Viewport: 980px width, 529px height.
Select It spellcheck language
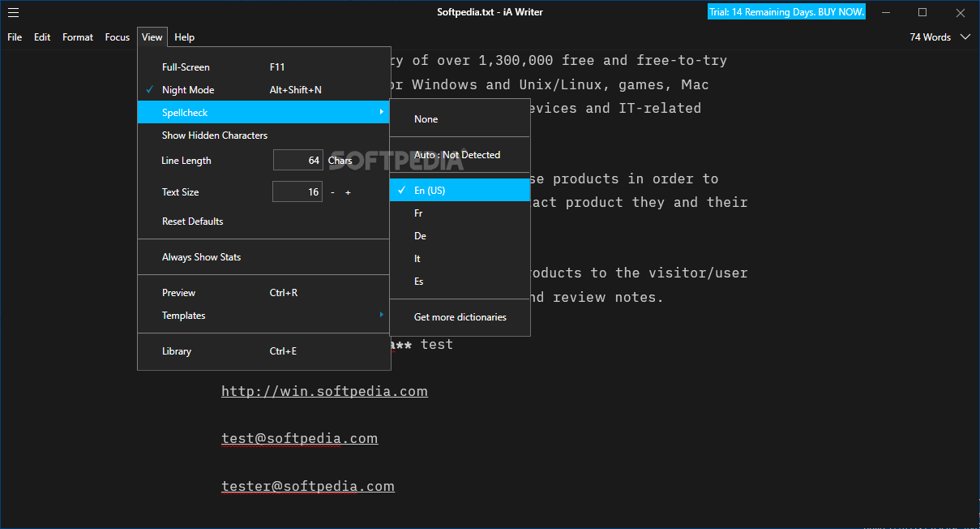click(x=460, y=259)
